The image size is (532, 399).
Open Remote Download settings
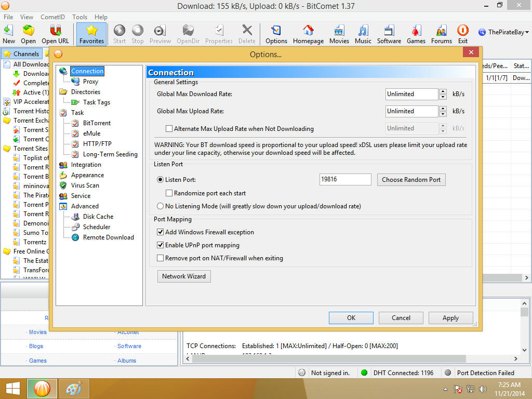tap(108, 237)
